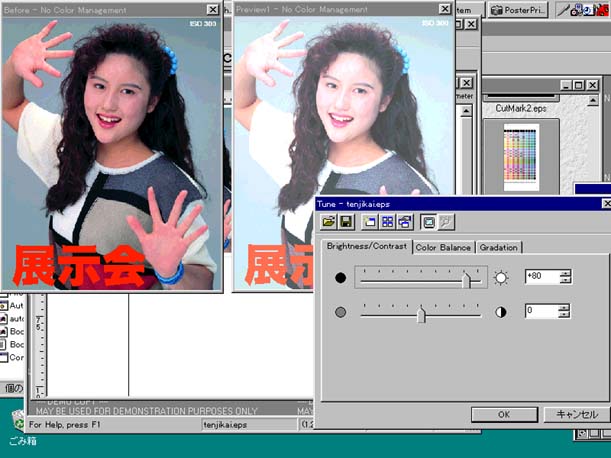This screenshot has height=458, width=611.
Task: Click the Open folder icon in Tune toolbar
Action: (328, 221)
